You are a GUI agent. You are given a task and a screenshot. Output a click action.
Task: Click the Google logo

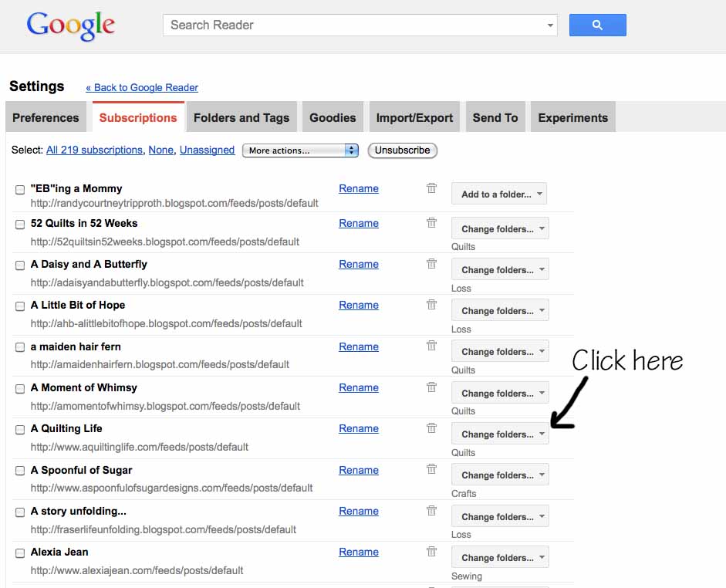pos(69,25)
